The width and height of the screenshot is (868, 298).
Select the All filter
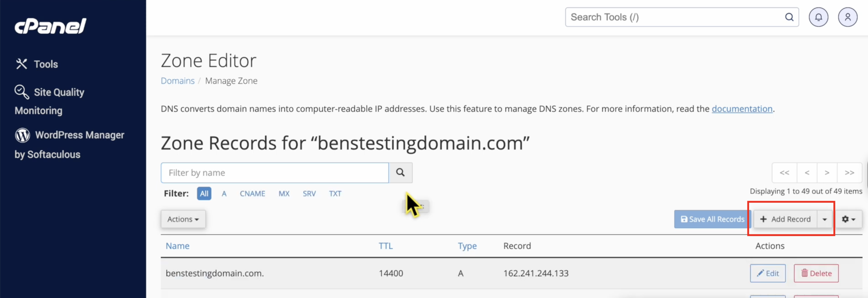point(204,193)
